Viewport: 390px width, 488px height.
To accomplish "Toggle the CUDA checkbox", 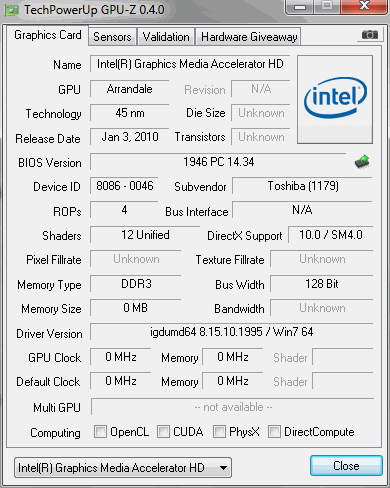I will 163,431.
